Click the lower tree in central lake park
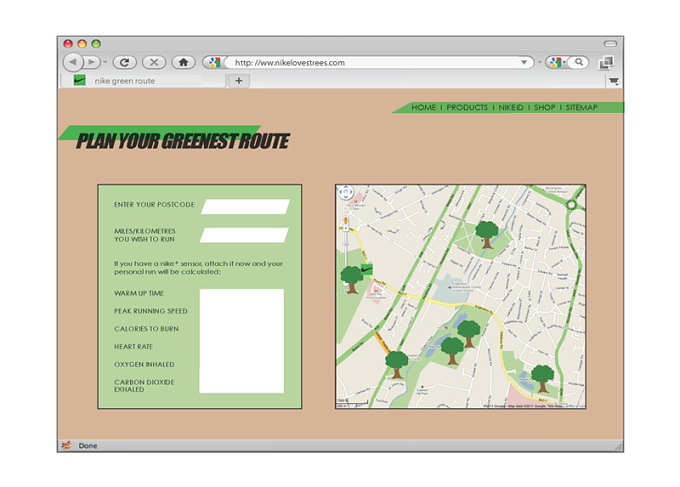This screenshot has width=680, height=487. (452, 351)
